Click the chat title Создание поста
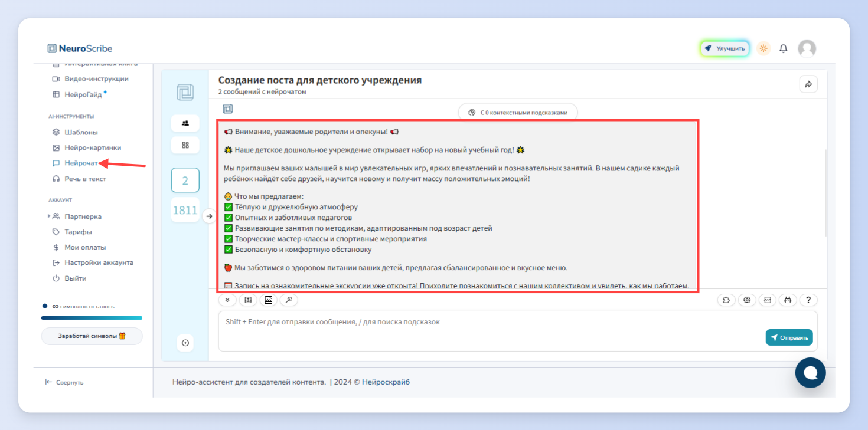 click(320, 80)
